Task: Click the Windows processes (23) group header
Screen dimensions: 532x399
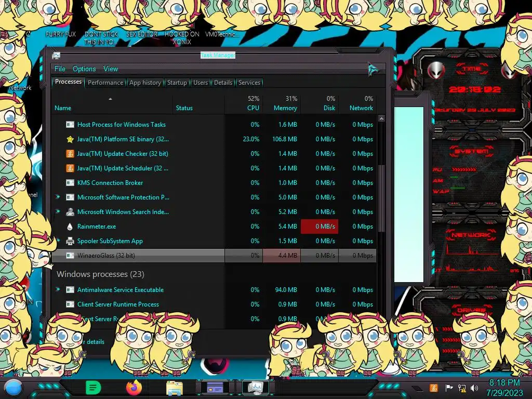Action: pos(100,274)
